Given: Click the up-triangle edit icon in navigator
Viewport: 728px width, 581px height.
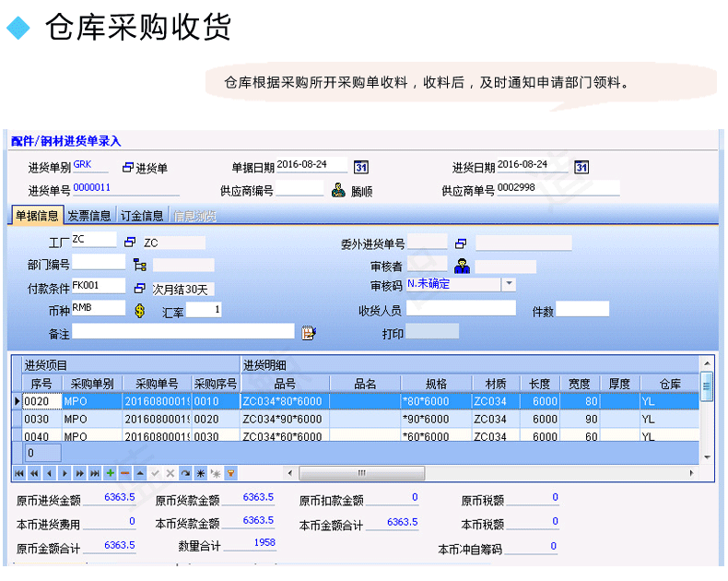Looking at the screenshot, I should 140,474.
